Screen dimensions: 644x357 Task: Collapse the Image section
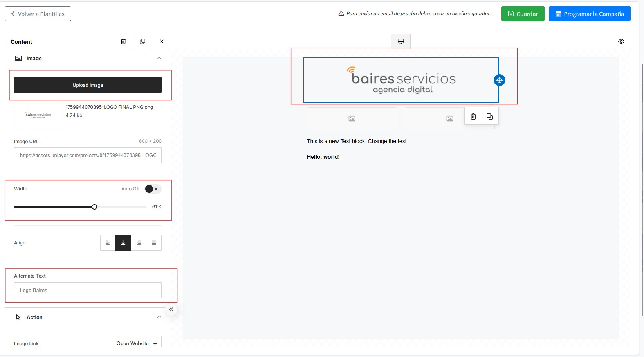click(159, 58)
